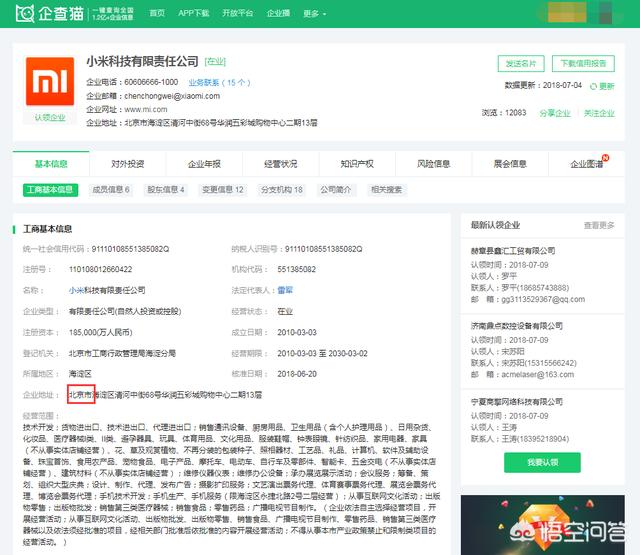This screenshot has width=640, height=555.
Task: Click the Xiaomi MI company logo
Action: click(50, 81)
